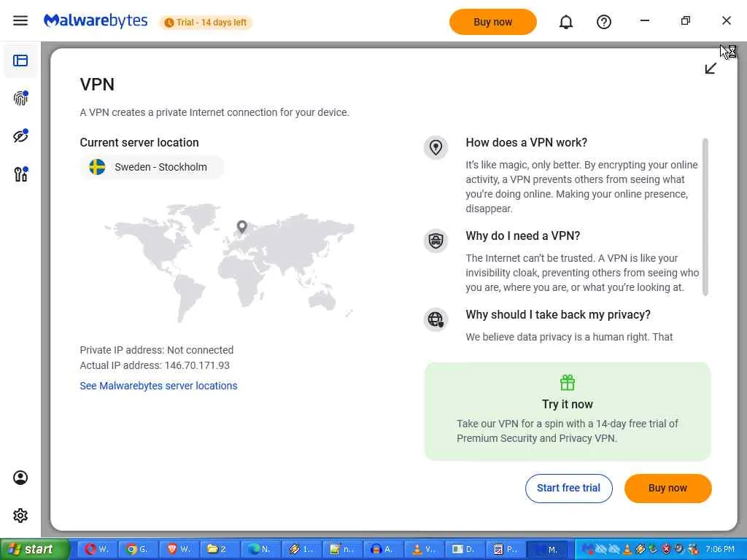Restore down the Malwarebytes window
Image resolution: width=747 pixels, height=560 pixels.
[686, 21]
